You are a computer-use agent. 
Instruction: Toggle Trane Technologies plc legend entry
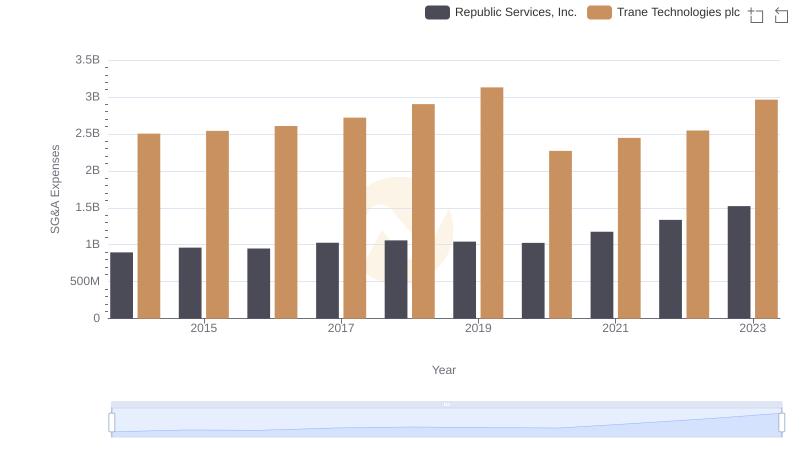pos(663,12)
